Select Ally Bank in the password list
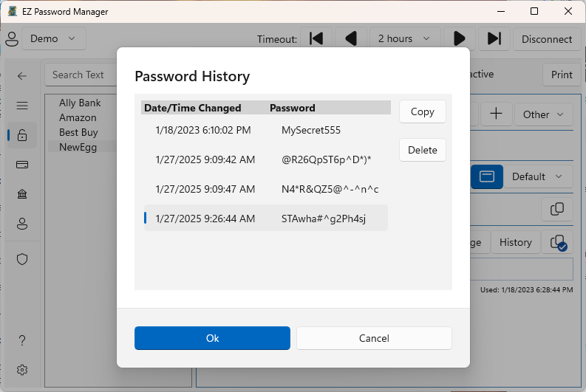Image resolution: width=586 pixels, height=392 pixels. pos(80,103)
